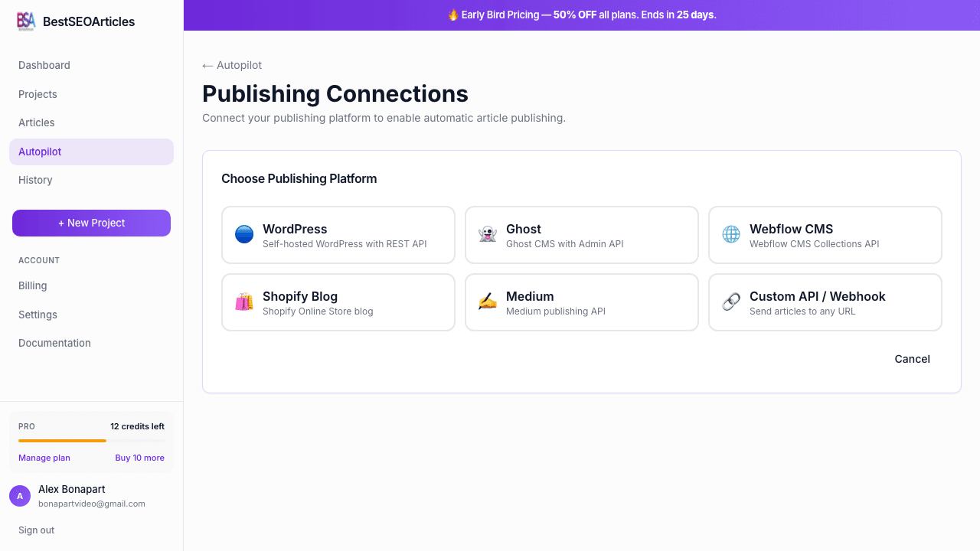The image size is (980, 551).
Task: Click the + New Project button
Action: click(91, 223)
